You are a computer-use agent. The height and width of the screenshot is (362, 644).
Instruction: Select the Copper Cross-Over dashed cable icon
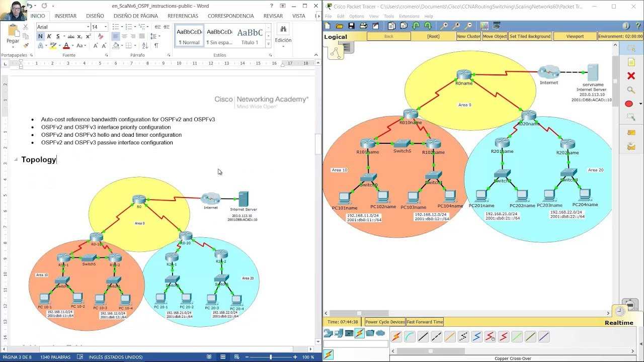[437, 337]
